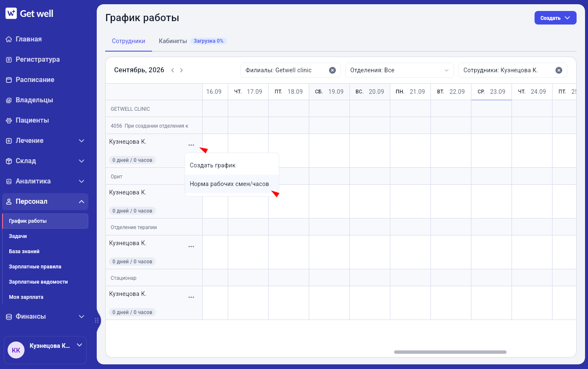Open Зарплатные ведомости in the sidebar
Image resolution: width=588 pixels, height=369 pixels.
click(38, 282)
